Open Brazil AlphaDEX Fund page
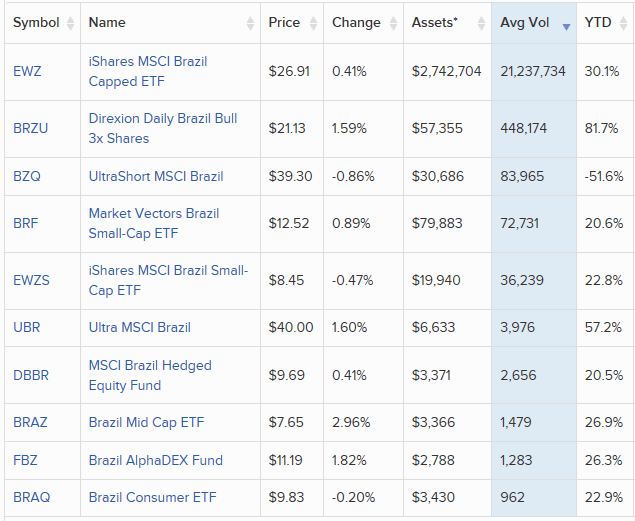The height and width of the screenshot is (521, 635). [x=156, y=460]
